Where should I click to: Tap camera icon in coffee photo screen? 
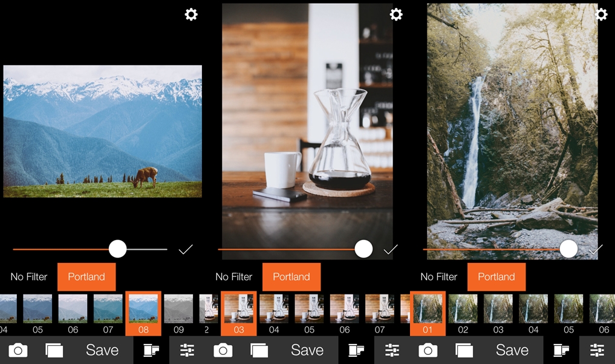[223, 350]
